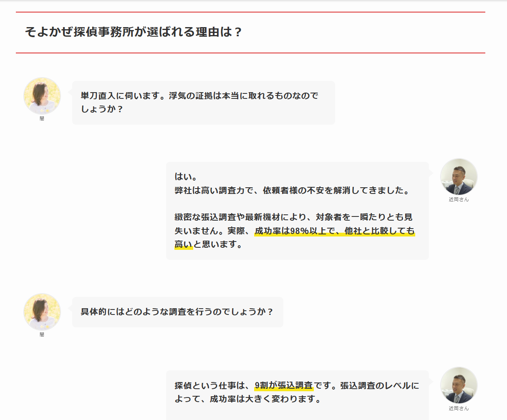Click the caption under the first interviewer avatar
Screen dimensions: 507x420
click(42, 119)
